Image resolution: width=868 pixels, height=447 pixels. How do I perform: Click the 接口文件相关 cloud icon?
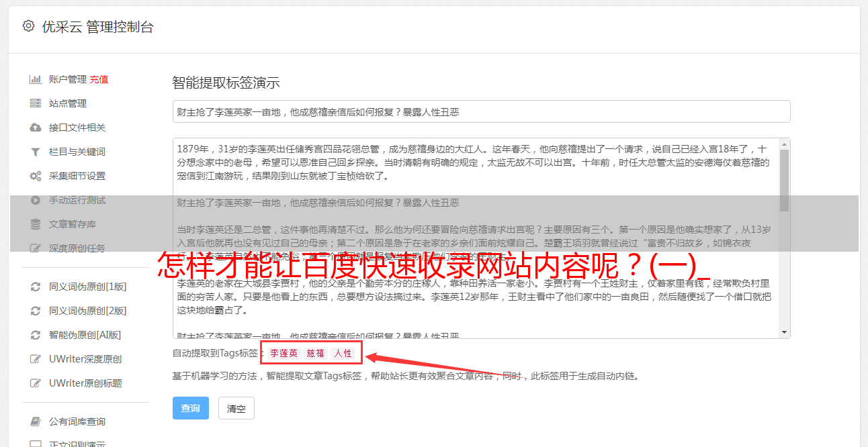(35, 128)
